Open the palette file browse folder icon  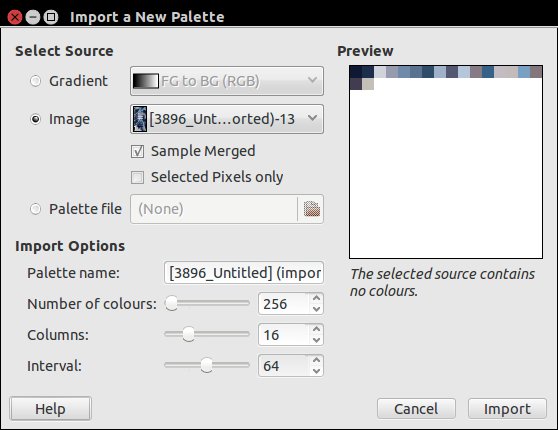[311, 209]
